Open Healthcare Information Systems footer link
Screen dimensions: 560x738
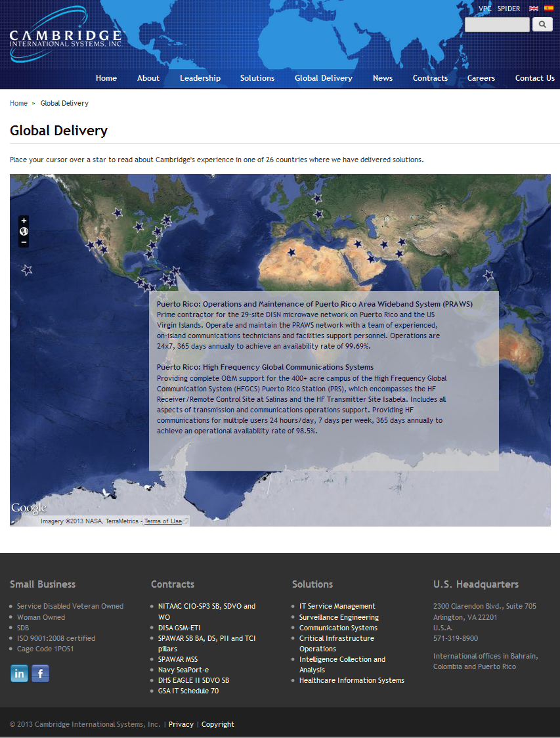click(x=351, y=680)
